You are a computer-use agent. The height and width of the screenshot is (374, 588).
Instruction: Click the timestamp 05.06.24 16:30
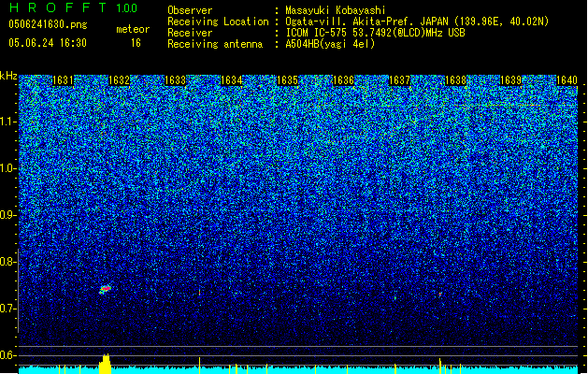(48, 43)
